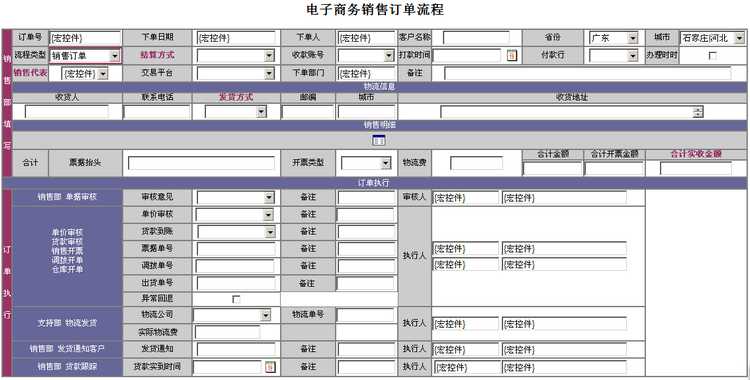Open the 结算方式 dropdown

coord(236,56)
